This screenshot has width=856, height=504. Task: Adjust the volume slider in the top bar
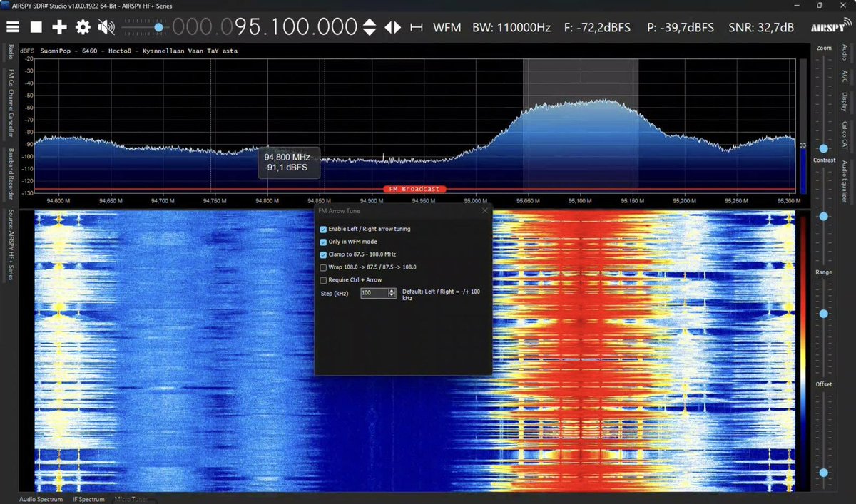147,28
